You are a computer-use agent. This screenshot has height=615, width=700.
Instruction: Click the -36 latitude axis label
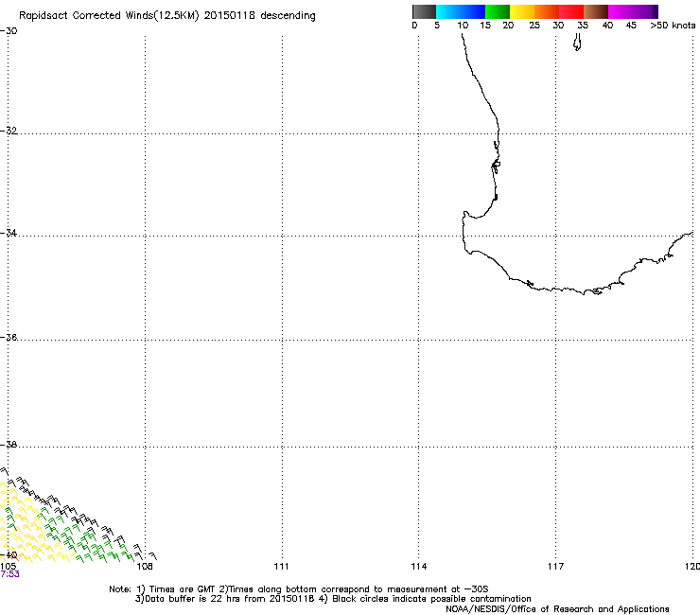(9, 337)
